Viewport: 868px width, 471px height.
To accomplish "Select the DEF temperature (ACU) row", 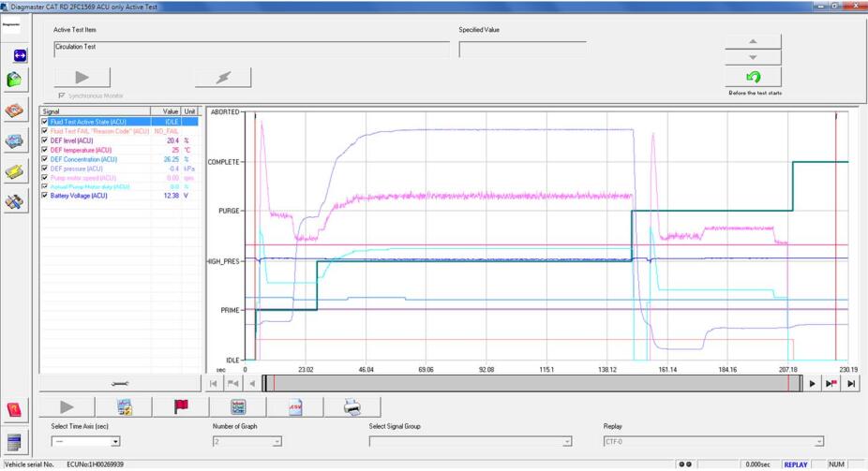I will [x=119, y=150].
